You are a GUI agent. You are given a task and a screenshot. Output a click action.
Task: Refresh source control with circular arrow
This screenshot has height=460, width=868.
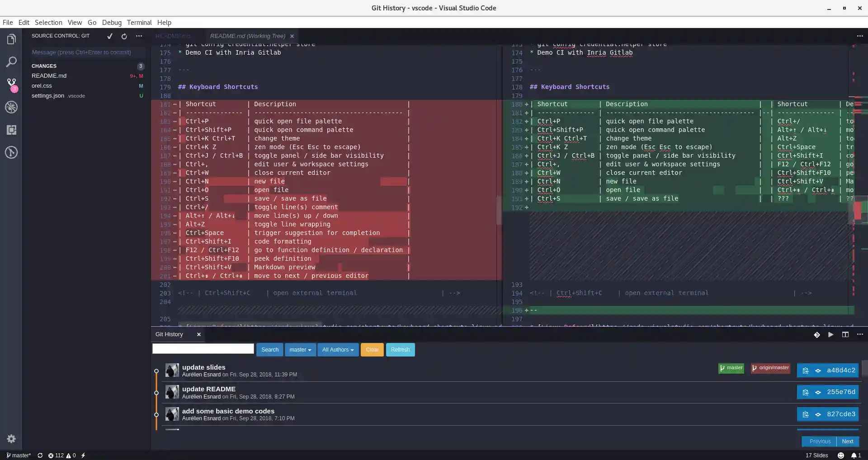pyautogui.click(x=124, y=36)
